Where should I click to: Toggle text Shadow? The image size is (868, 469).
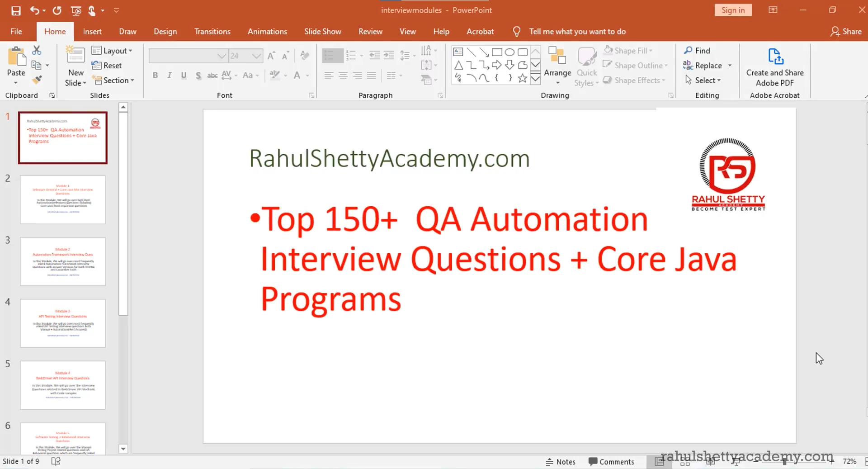point(198,75)
